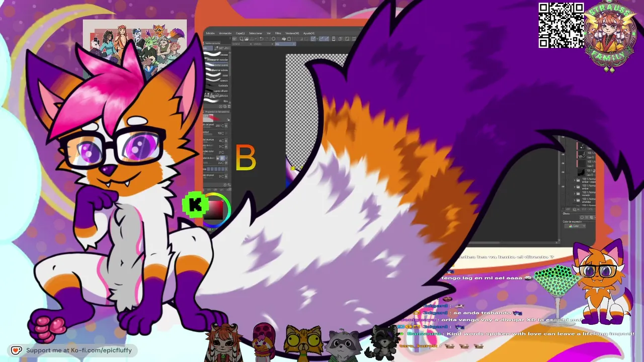Open the Filtro menu

pos(278,33)
